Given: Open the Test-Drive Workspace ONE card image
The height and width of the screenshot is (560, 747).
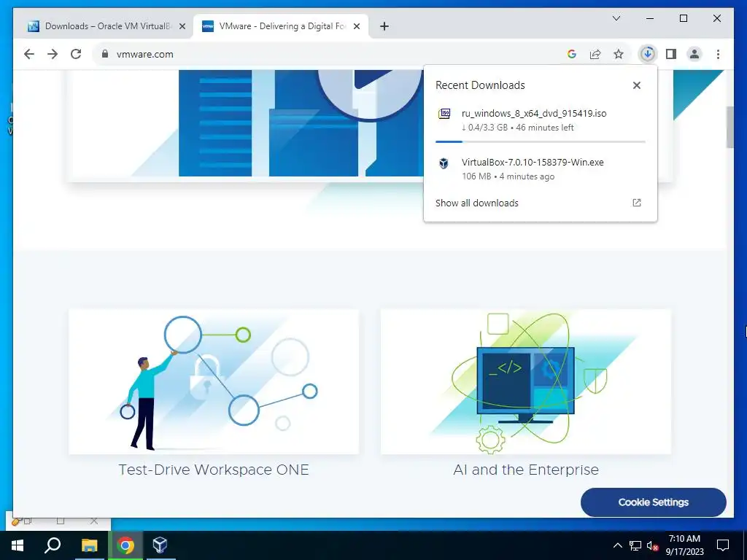Looking at the screenshot, I should (214, 382).
